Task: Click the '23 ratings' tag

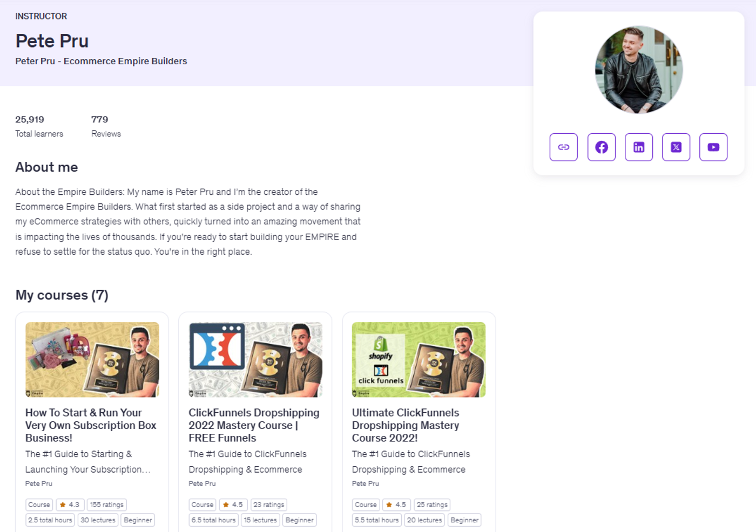Action: 269,505
